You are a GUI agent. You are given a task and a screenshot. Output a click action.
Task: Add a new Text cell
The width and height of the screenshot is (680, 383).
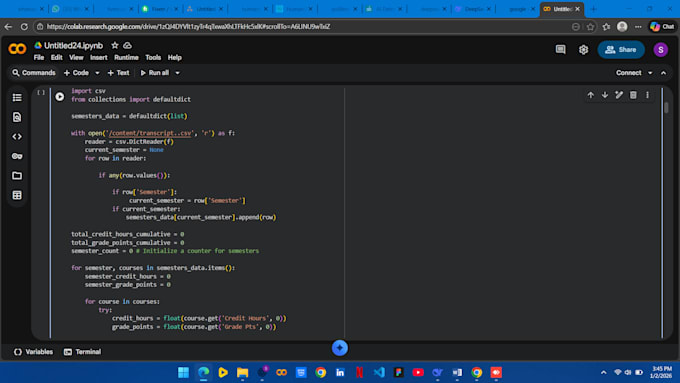pyautogui.click(x=118, y=73)
